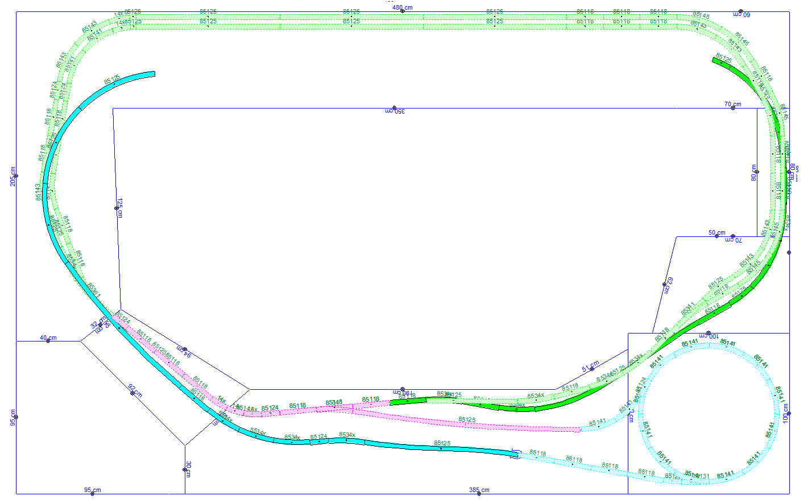
Task: Select the 205 cm dimension handle
Action: [16, 176]
